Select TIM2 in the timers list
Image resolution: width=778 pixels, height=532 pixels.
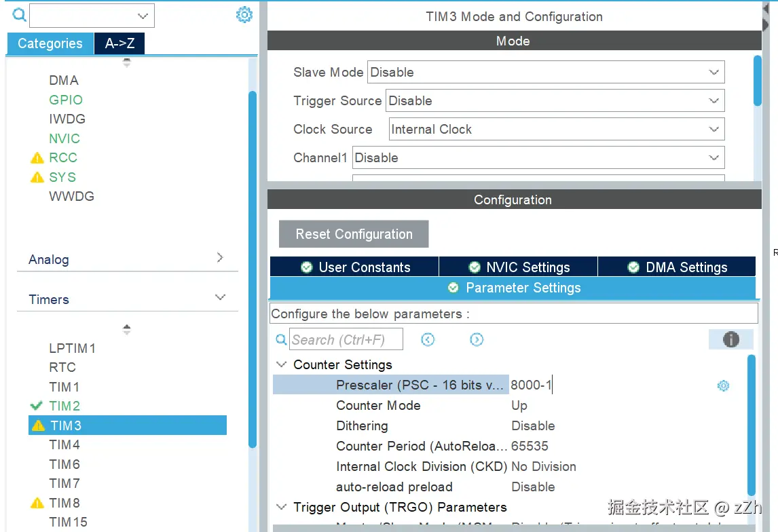(x=64, y=406)
